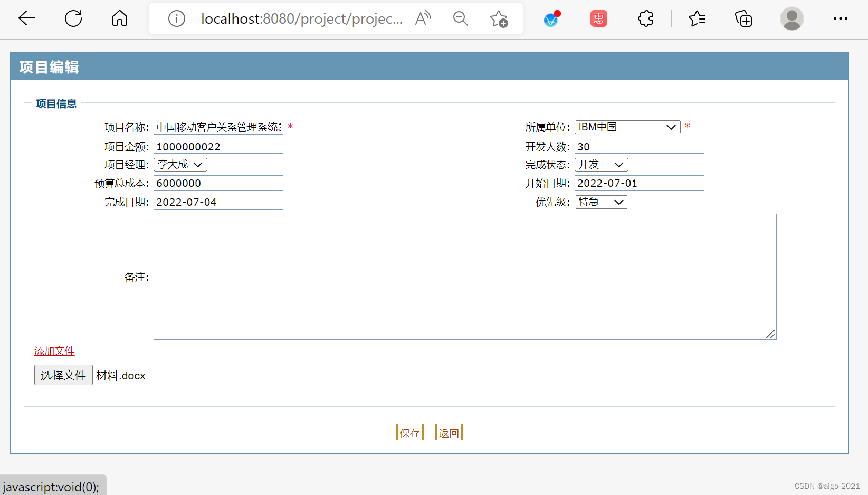
Task: Open the red 惠 coupon extension icon
Action: pyautogui.click(x=598, y=19)
